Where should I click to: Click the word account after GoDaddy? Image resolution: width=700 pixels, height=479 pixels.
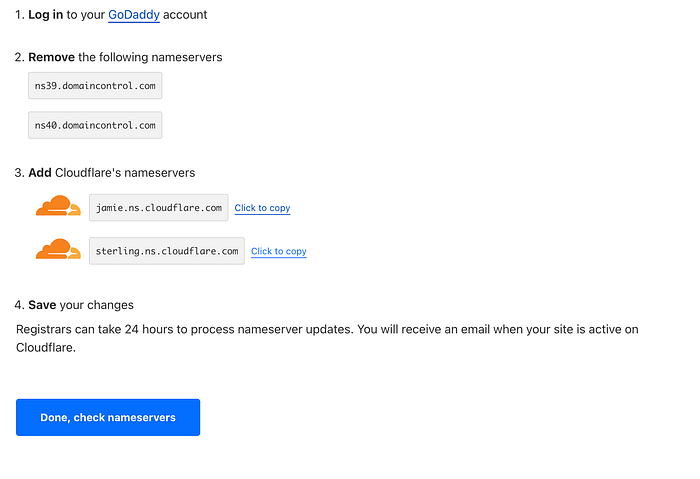[x=185, y=15]
